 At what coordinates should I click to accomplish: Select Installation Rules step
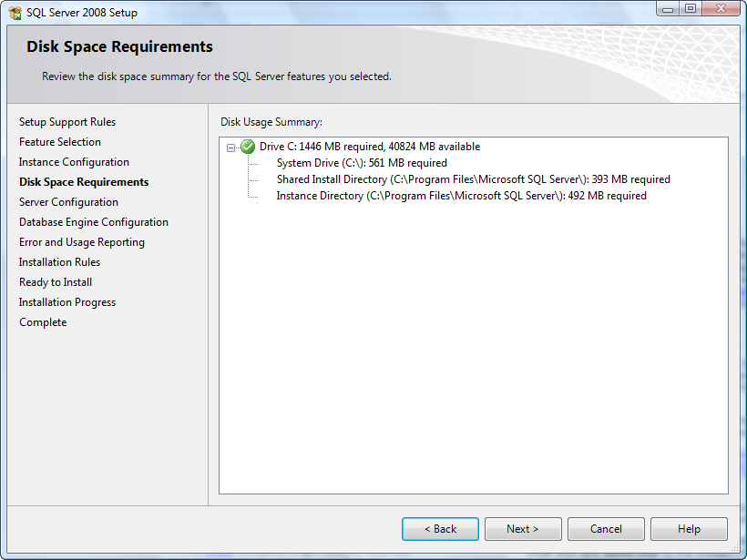click(x=59, y=262)
